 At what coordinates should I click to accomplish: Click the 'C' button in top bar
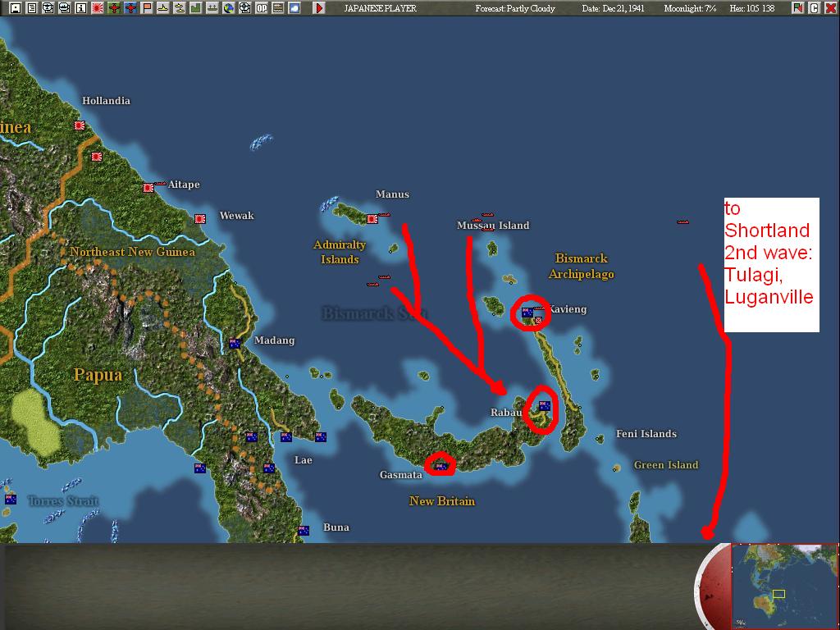[814, 8]
